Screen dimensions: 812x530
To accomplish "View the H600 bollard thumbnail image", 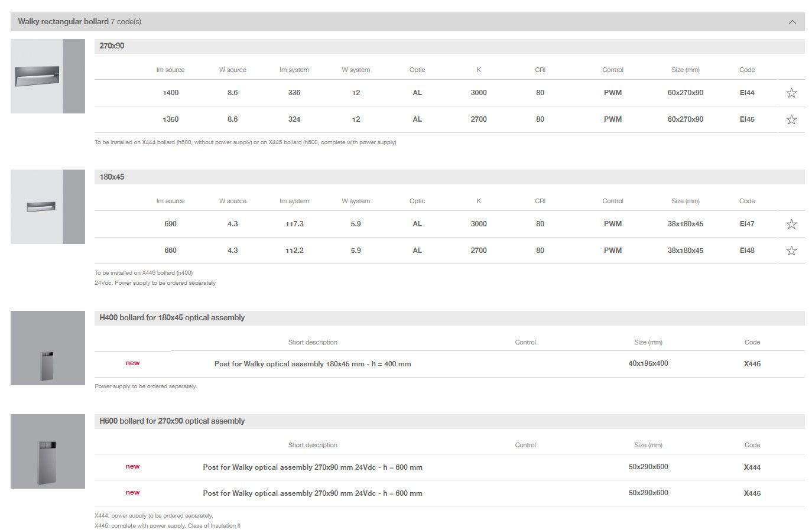I will [x=47, y=451].
